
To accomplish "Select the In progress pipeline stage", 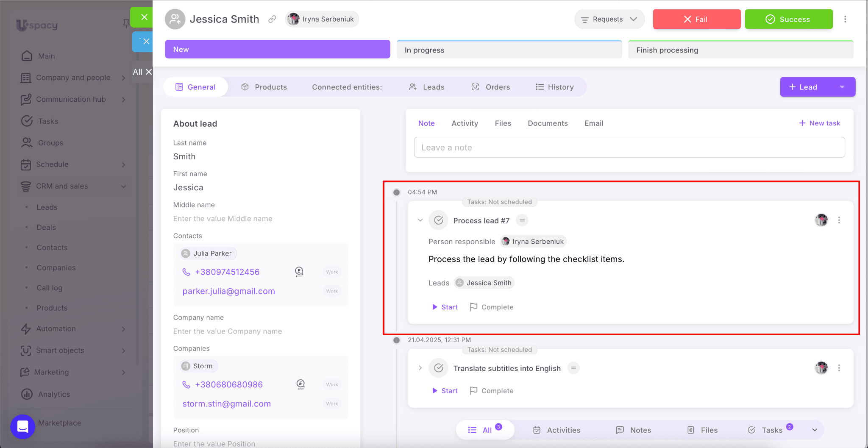I will point(509,50).
